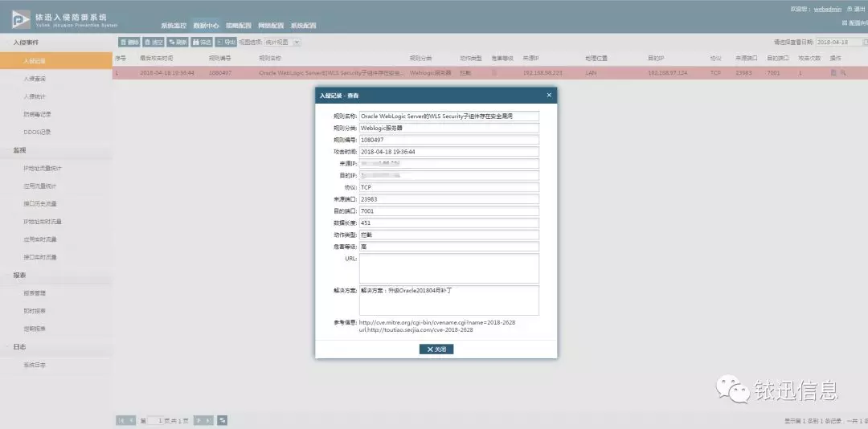The width and height of the screenshot is (868, 429).
Task: Click the Yxlink company logo icon
Action: pyautogui.click(x=21, y=19)
